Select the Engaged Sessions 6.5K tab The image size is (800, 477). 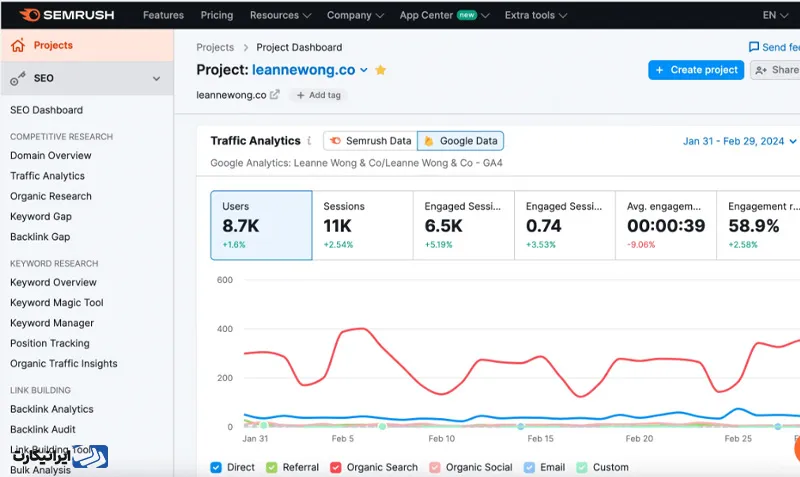464,225
